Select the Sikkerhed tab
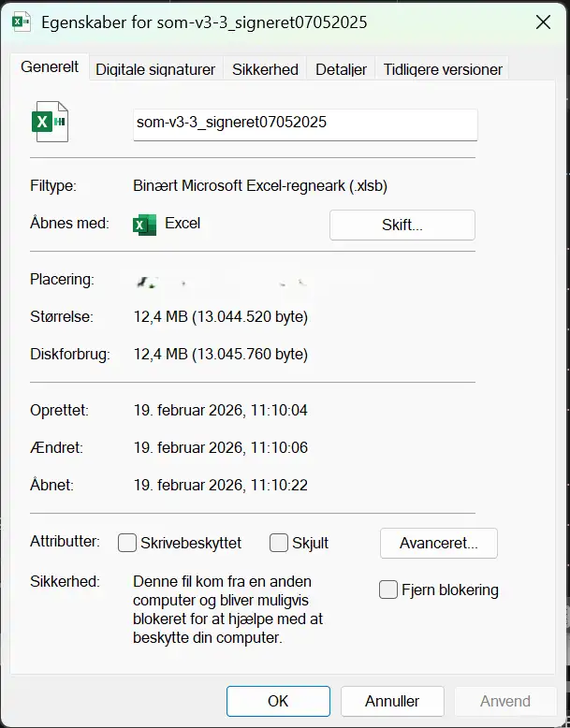 [265, 69]
